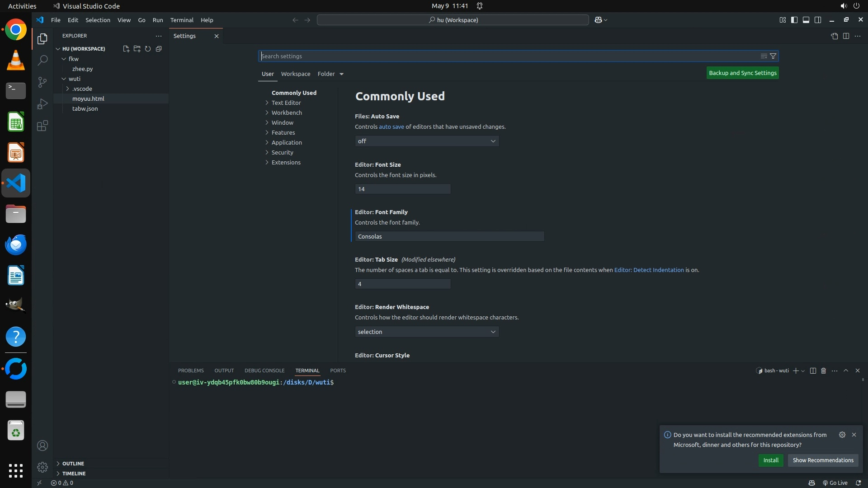
Task: Click the Font Family input field
Action: (x=449, y=236)
